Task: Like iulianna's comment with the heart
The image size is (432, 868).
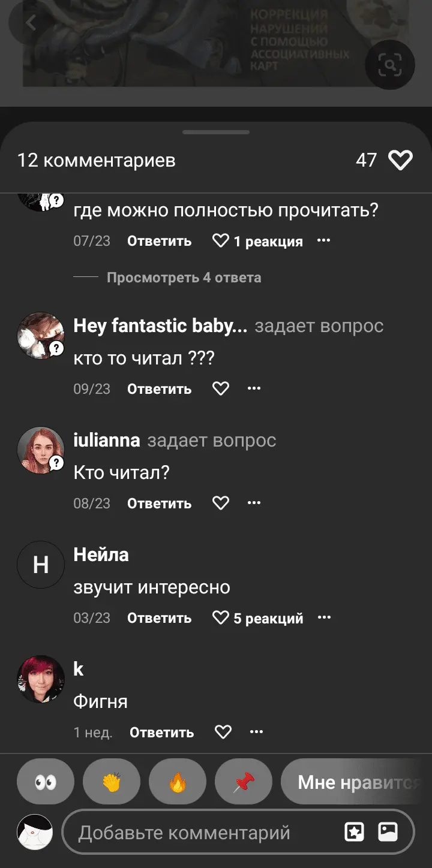Action: coord(221,503)
